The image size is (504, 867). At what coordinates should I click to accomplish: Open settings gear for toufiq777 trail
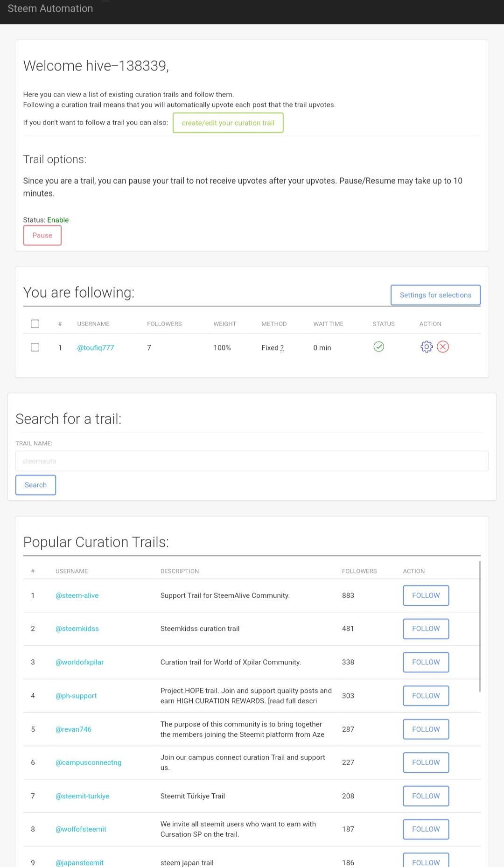click(x=426, y=347)
